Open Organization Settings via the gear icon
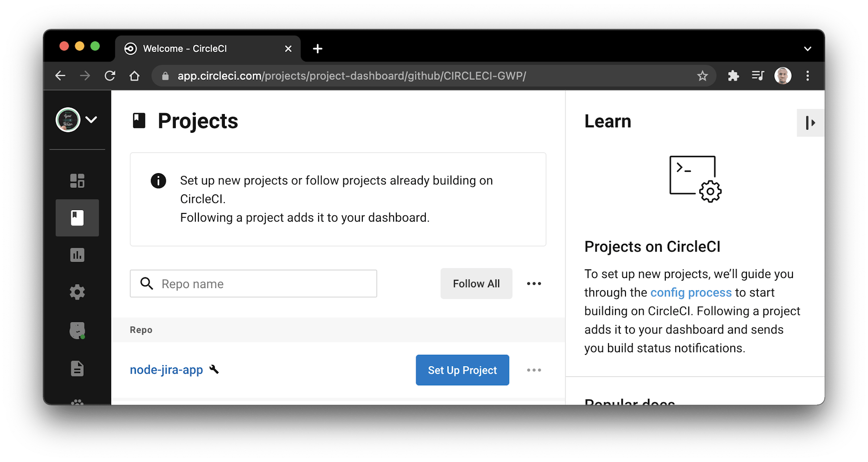Image resolution: width=868 pixels, height=462 pixels. (77, 292)
